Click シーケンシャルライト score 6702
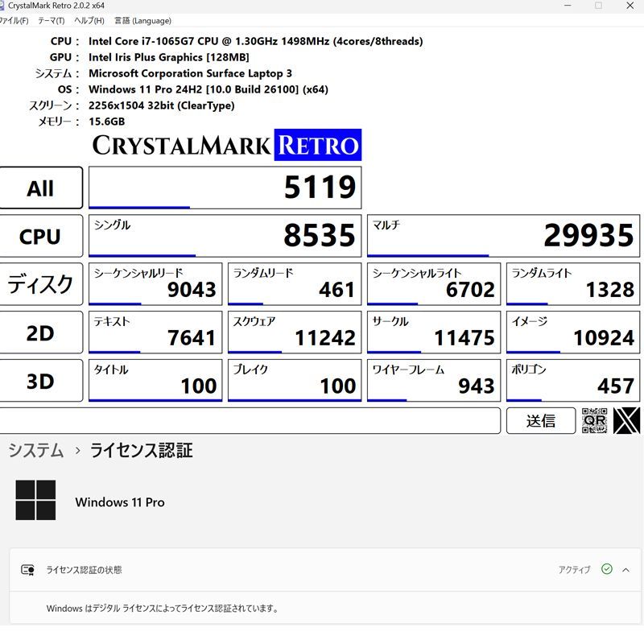 point(434,284)
